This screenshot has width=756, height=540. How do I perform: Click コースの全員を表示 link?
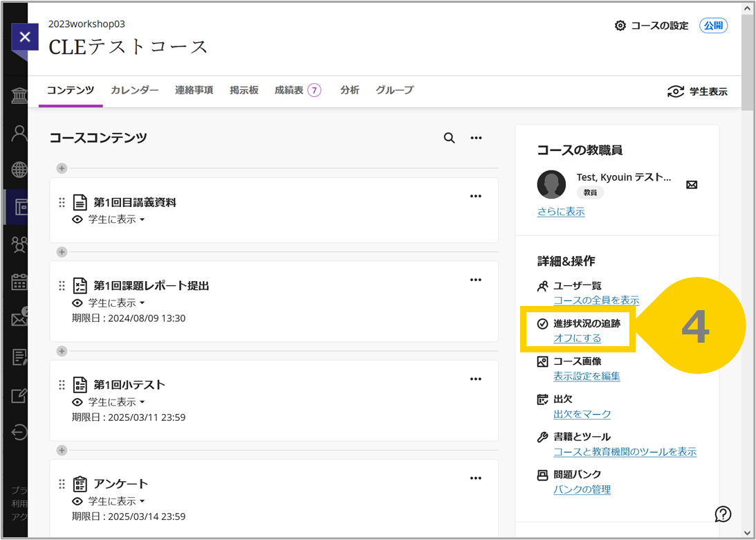[x=596, y=300]
